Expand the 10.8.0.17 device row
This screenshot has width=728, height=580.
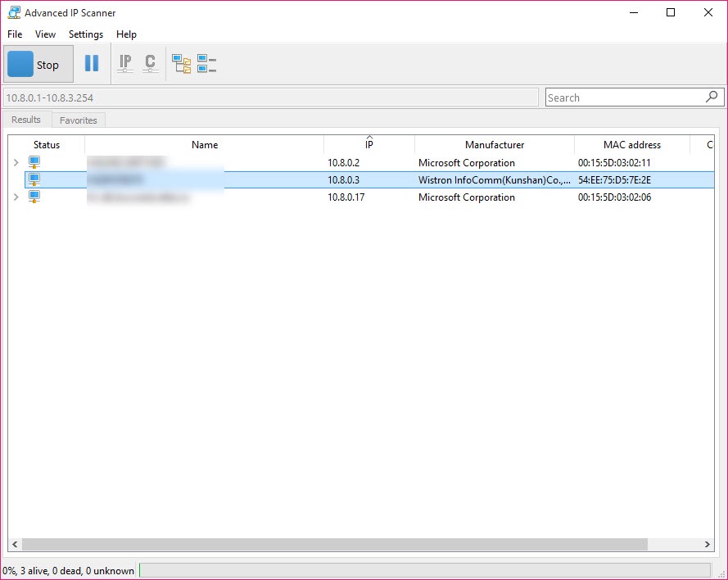[16, 197]
